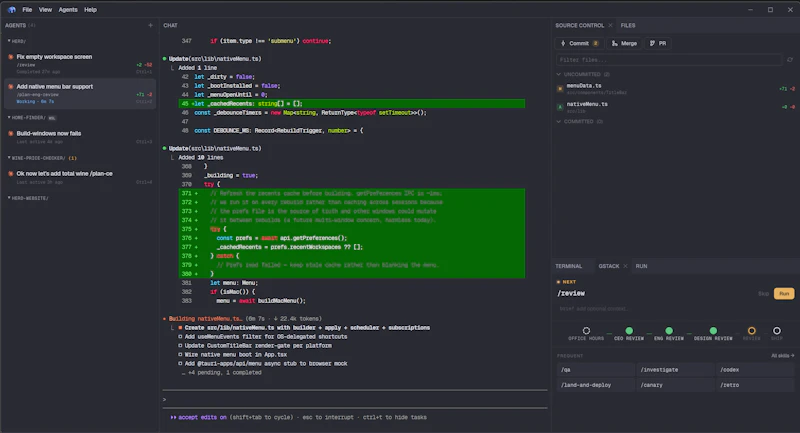Check 'Add @tauri-apps/api/menu async stub' checkbox
This screenshot has width=800, height=433.
click(180, 364)
